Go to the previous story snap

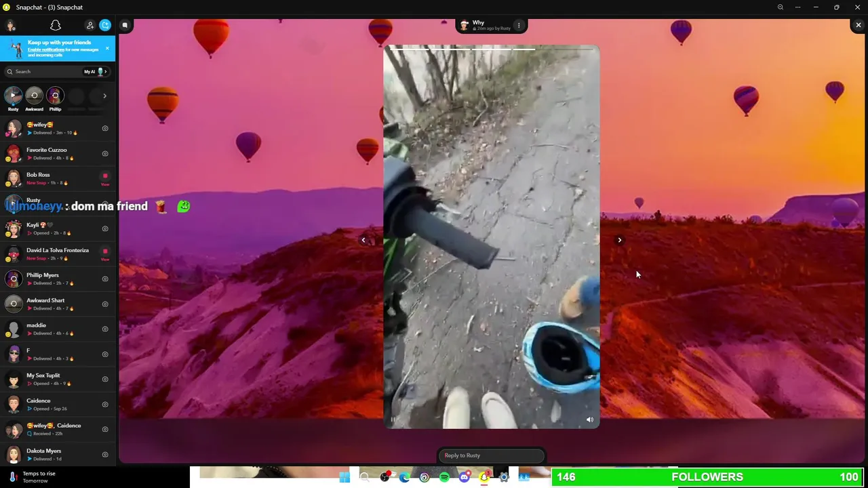[363, 240]
